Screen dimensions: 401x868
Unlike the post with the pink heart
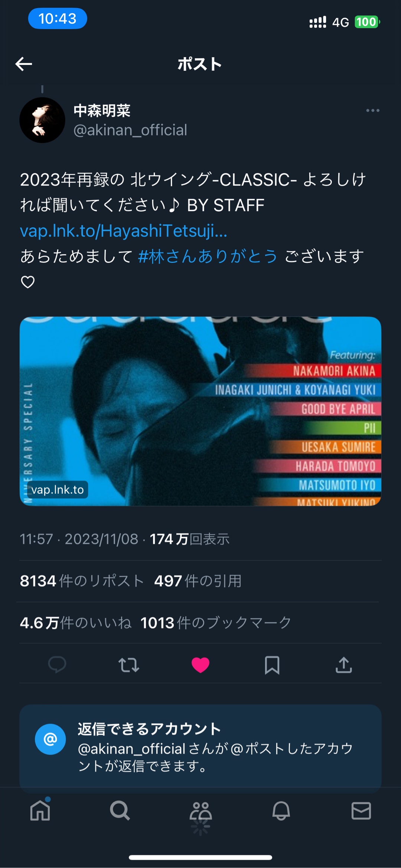200,665
